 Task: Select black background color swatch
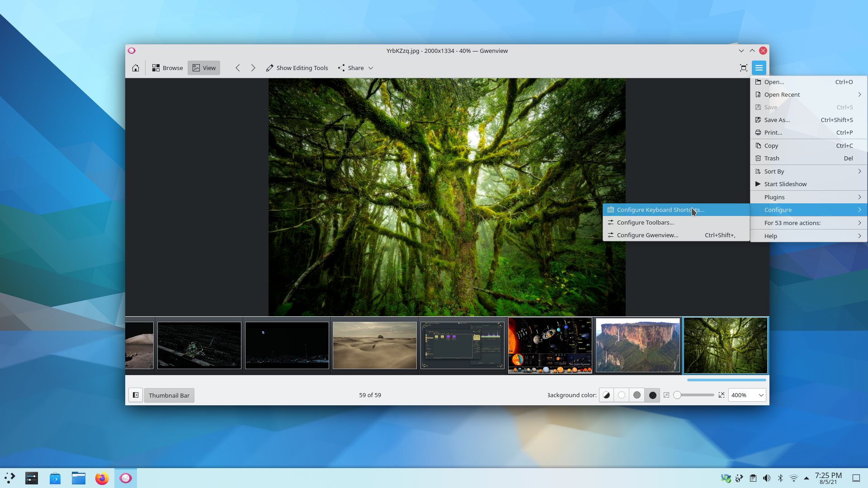(x=652, y=395)
